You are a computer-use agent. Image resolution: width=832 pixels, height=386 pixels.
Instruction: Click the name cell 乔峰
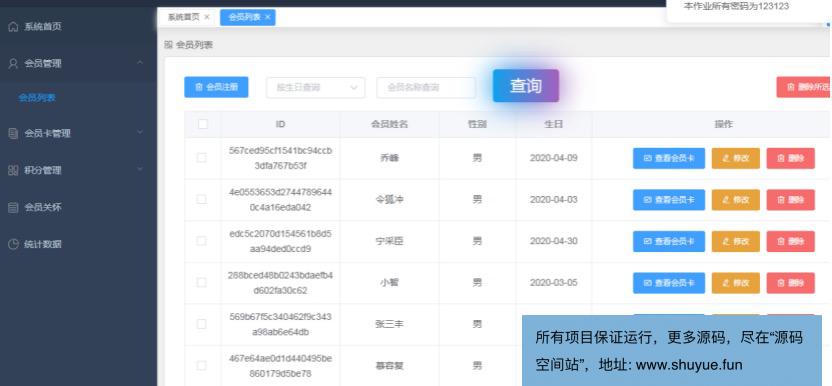pos(389,158)
